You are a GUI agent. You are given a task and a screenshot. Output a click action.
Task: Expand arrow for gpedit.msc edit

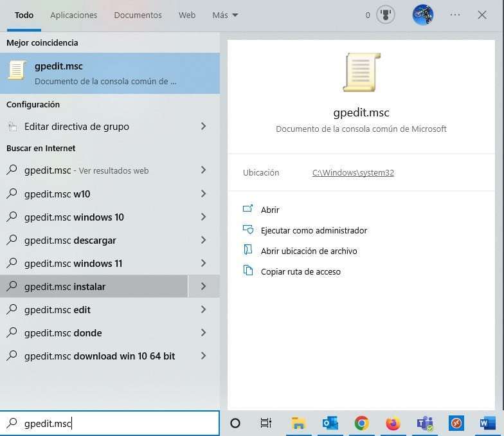pyautogui.click(x=203, y=309)
